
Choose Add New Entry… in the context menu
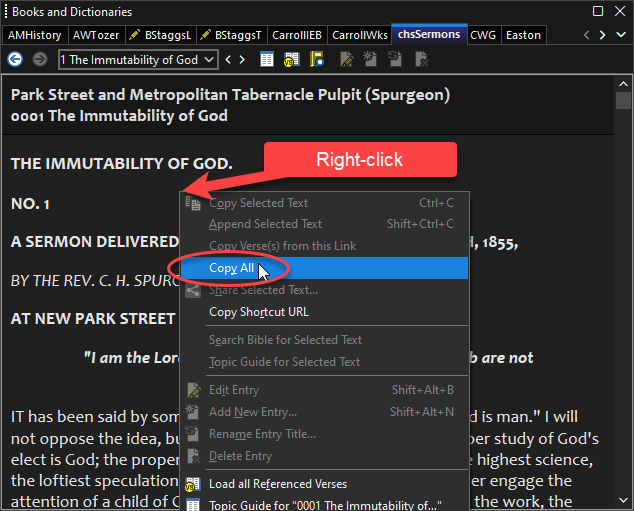pyautogui.click(x=324, y=412)
